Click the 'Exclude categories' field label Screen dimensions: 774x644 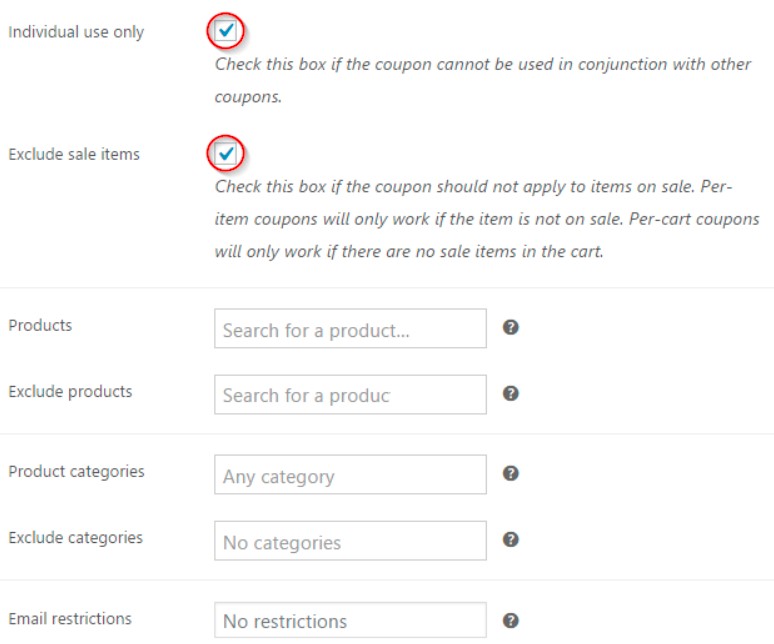[75, 537]
